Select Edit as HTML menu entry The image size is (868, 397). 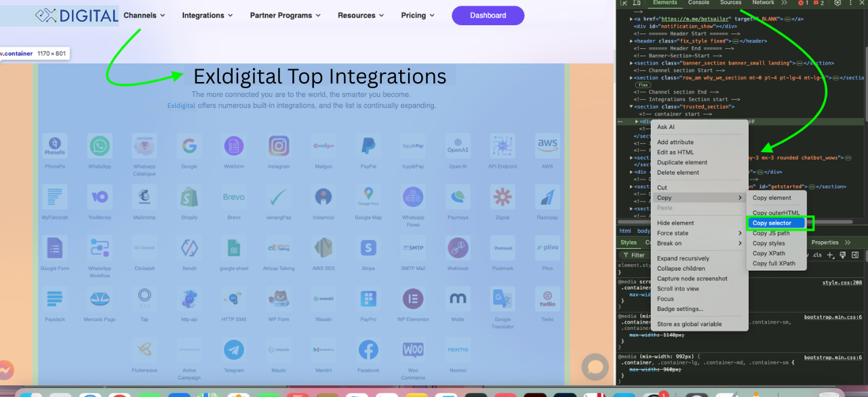699,153
